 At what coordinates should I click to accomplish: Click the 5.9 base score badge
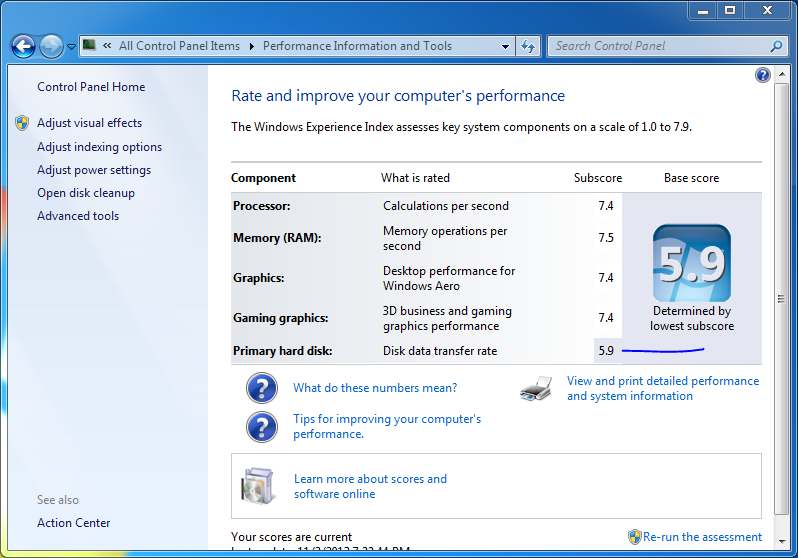click(692, 263)
